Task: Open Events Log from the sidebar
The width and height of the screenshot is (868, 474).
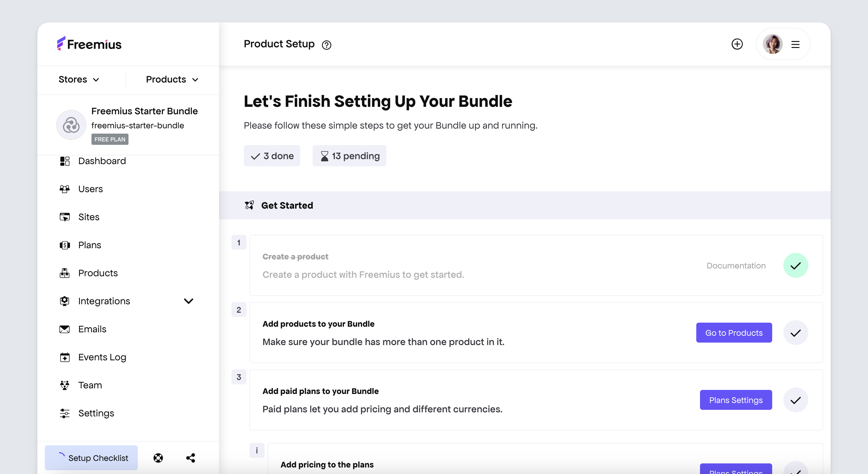Action: (x=102, y=357)
